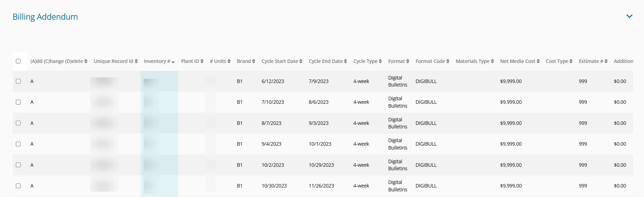Collapse the Billing Addendum section chevron
Screen dimensions: 644x197
click(x=629, y=16)
